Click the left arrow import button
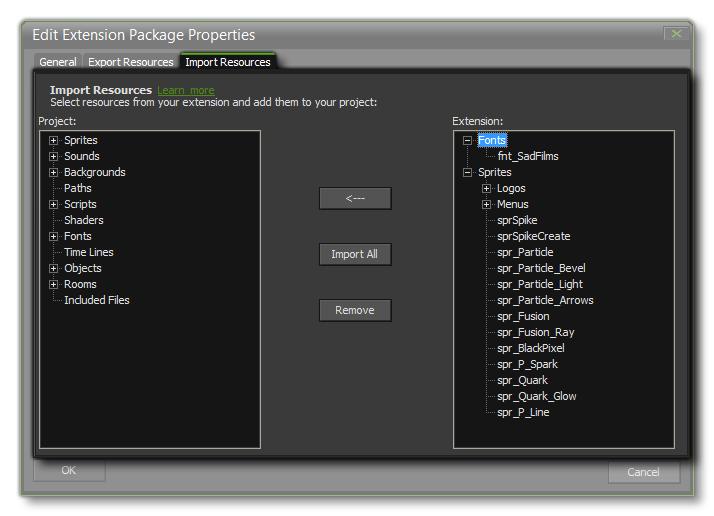 point(355,198)
